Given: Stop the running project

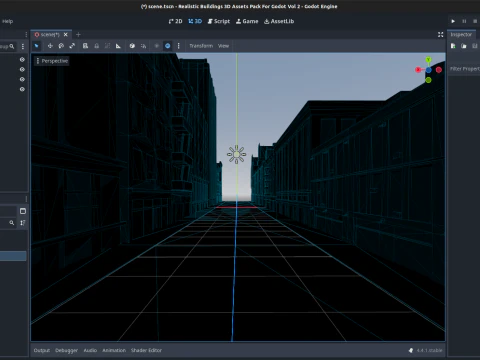Looking at the screenshot, I should (x=475, y=21).
